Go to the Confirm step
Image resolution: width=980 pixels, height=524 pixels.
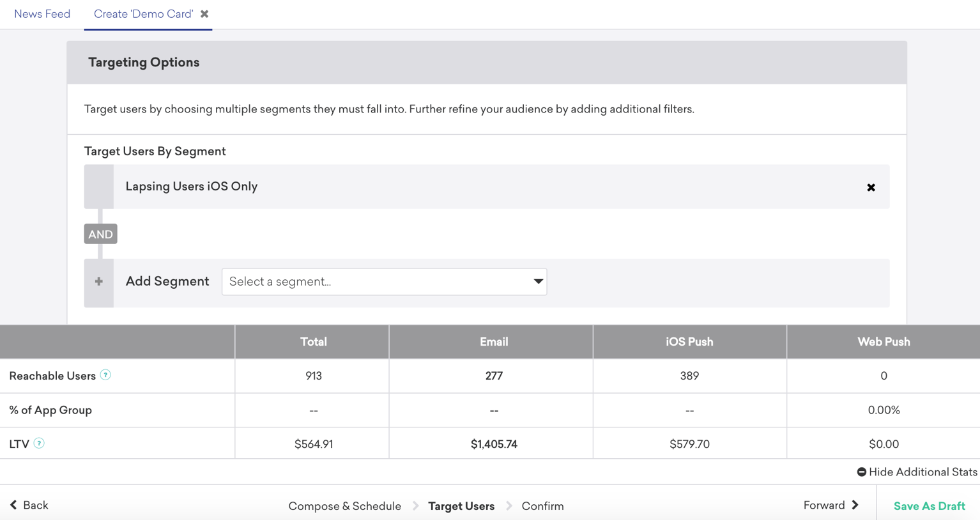click(x=542, y=506)
